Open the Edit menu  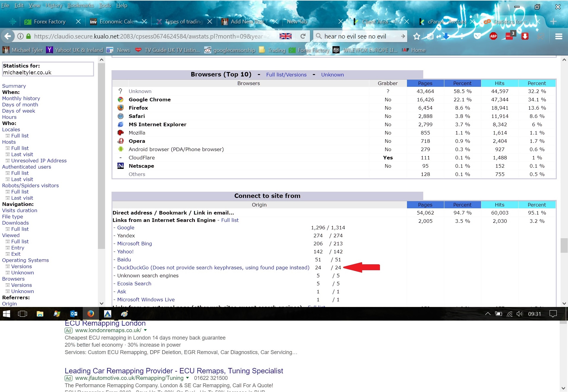[x=19, y=5]
